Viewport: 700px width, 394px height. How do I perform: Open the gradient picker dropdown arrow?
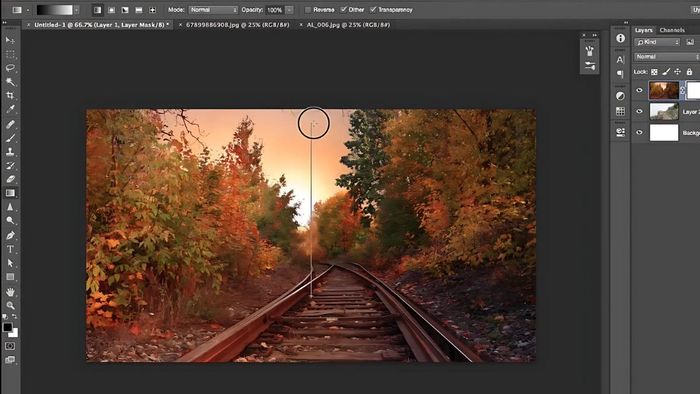77,9
